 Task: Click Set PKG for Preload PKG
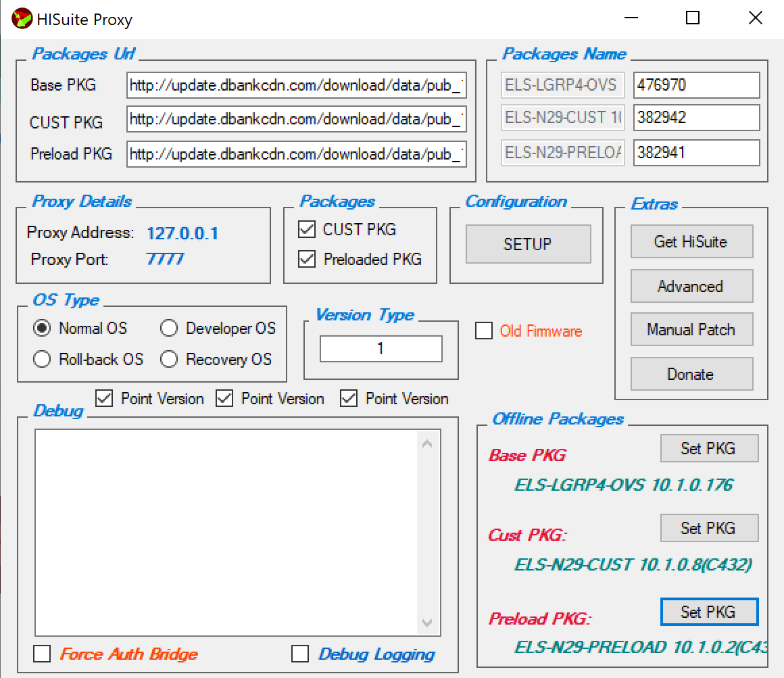[709, 612]
